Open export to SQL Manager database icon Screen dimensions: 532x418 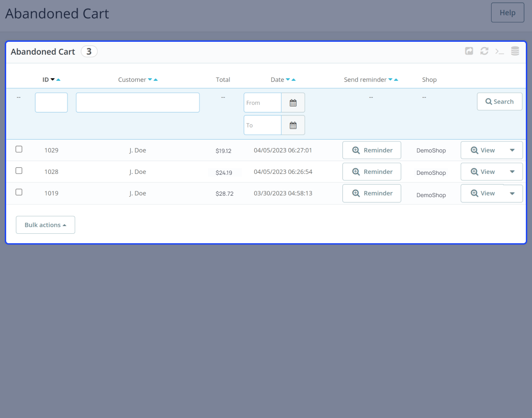coord(515,51)
